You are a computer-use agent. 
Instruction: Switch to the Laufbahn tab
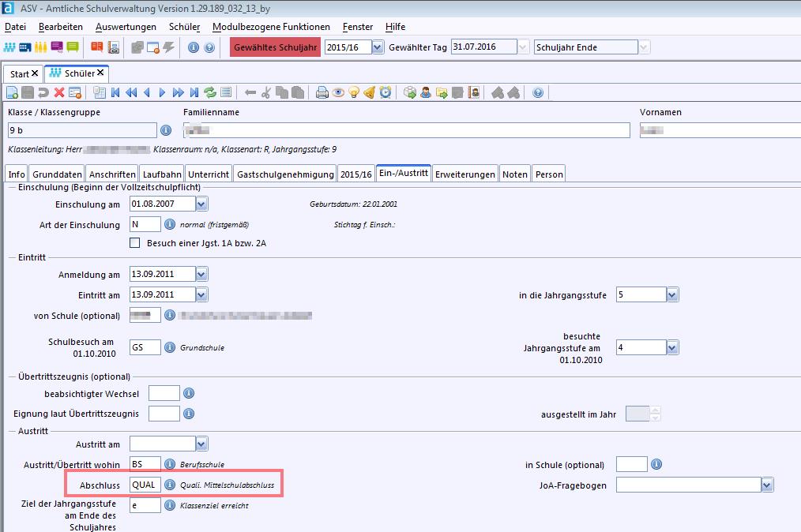[162, 174]
